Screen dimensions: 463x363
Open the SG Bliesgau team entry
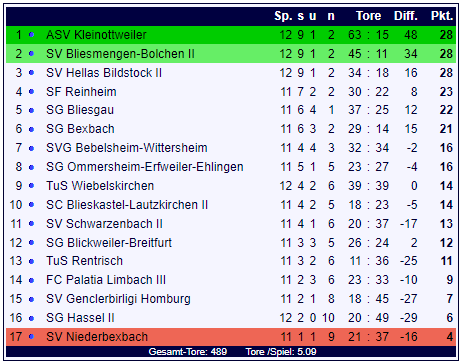[80, 110]
